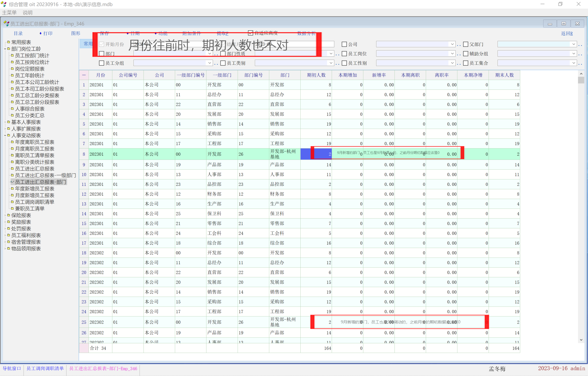Select the 月度离职员工报表 tree item
Screen dimensions: 588x376
coord(34,149)
